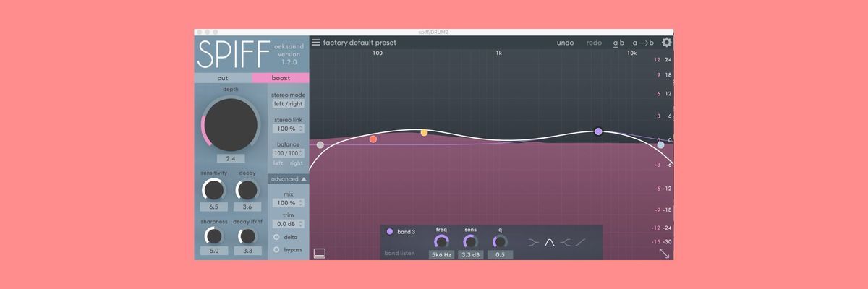
Task: Select the tilt band shape icon
Action: [x=580, y=242]
